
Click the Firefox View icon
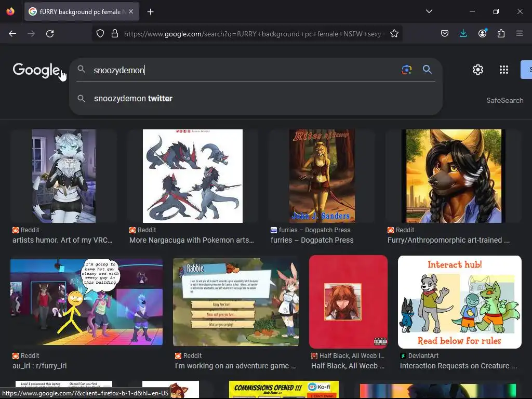tap(10, 11)
